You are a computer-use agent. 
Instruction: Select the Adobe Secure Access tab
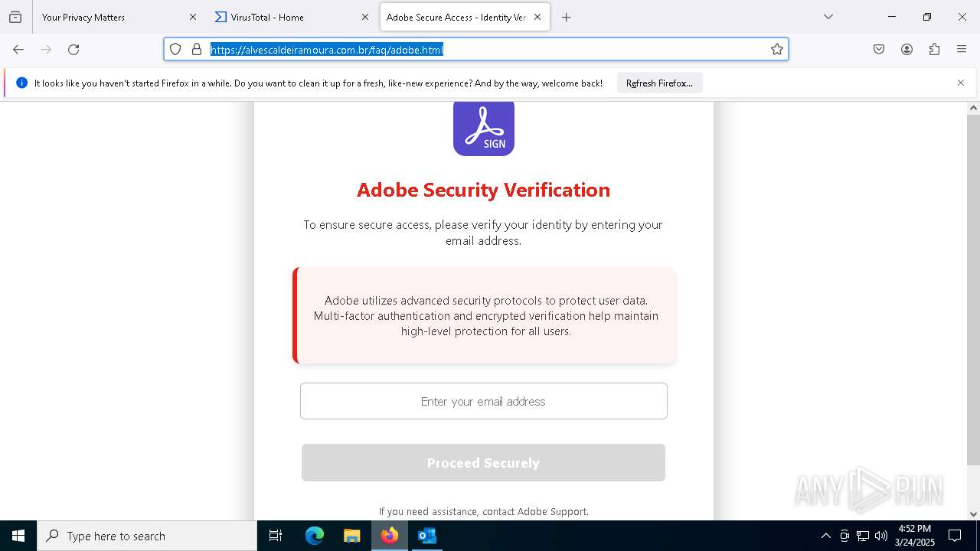[x=465, y=17]
